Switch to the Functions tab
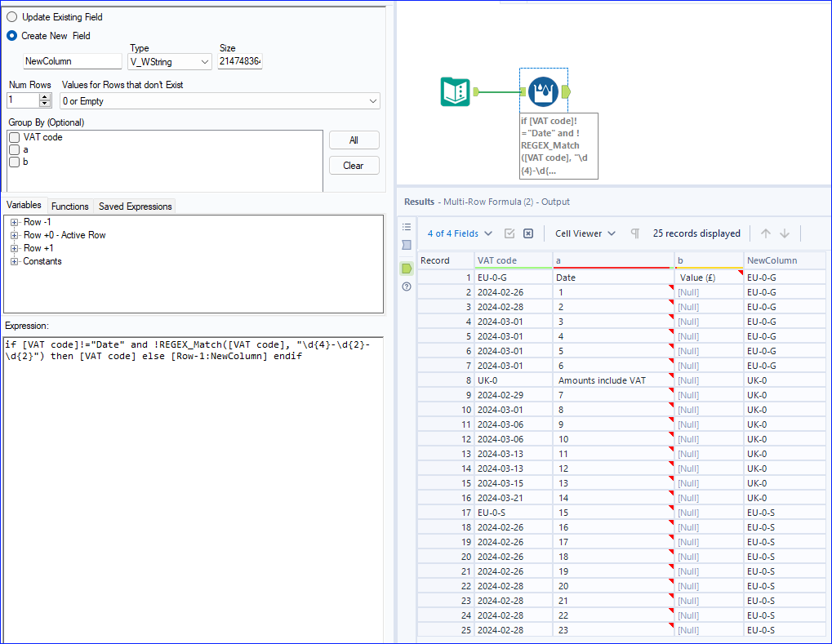Screen dimensions: 832x644 70,207
